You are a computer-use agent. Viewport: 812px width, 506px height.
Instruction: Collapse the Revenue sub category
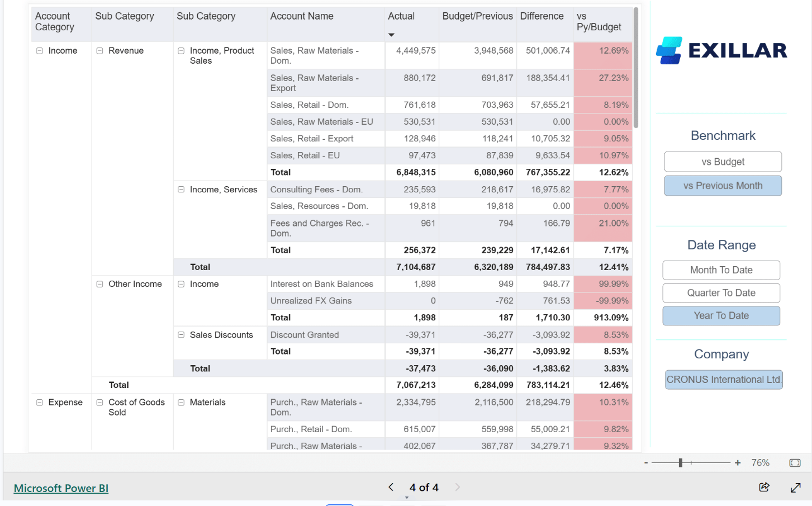tap(99, 51)
